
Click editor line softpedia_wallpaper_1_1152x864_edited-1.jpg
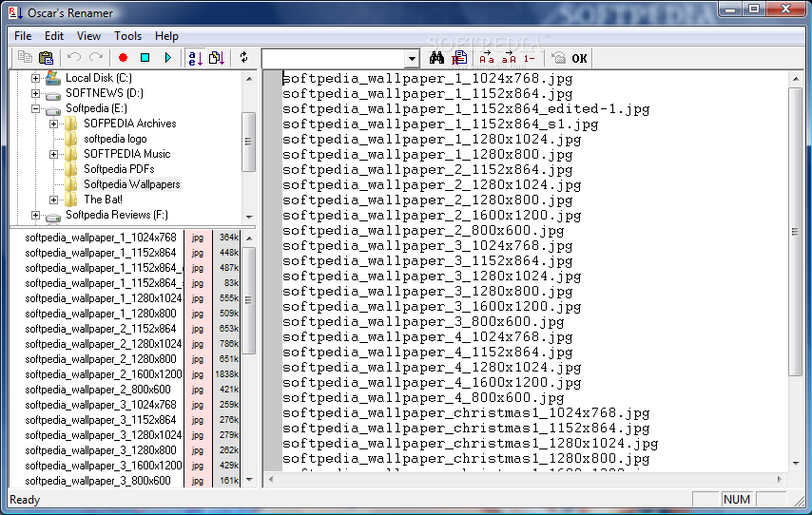coord(466,109)
